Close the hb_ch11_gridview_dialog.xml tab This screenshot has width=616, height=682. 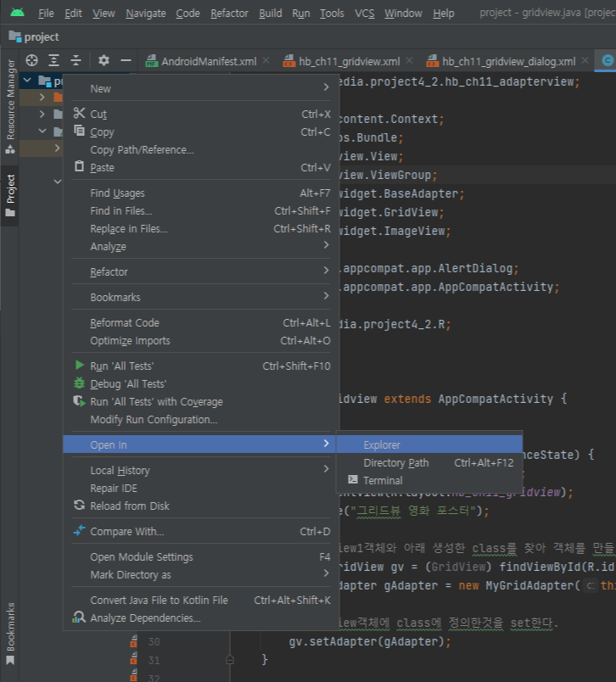pos(585,60)
